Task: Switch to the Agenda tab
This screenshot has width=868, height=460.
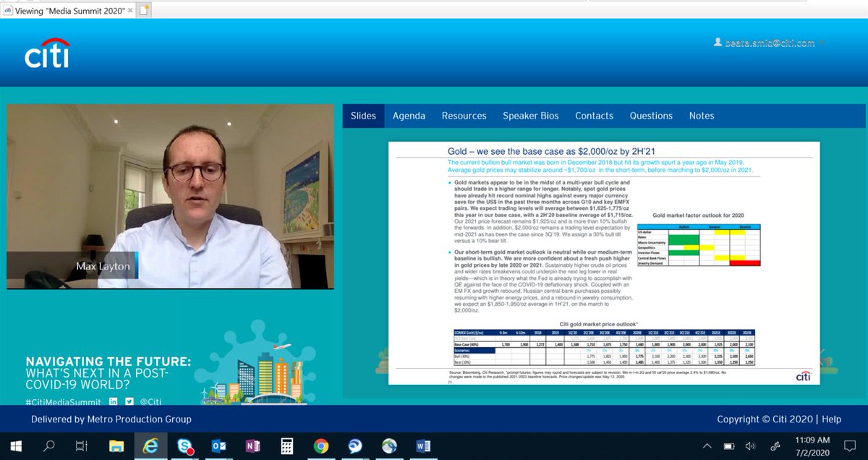Action: [409, 116]
